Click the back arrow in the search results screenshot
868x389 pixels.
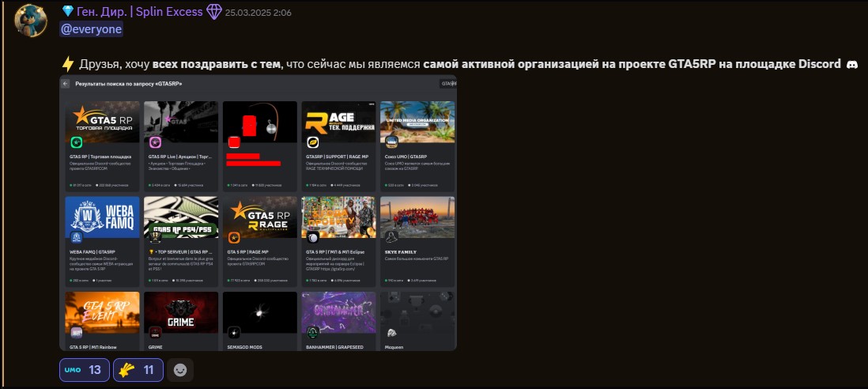66,84
